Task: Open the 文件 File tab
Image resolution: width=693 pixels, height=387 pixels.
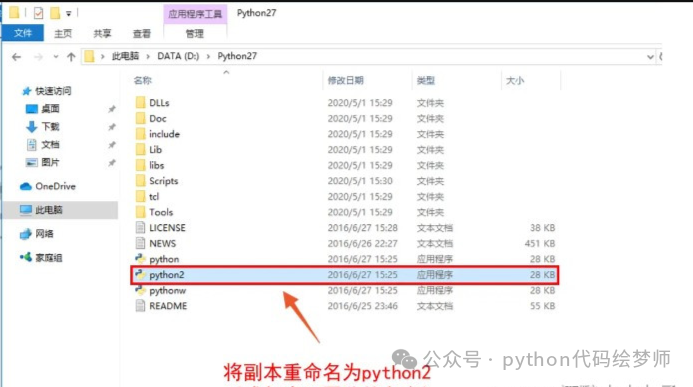Action: click(23, 33)
